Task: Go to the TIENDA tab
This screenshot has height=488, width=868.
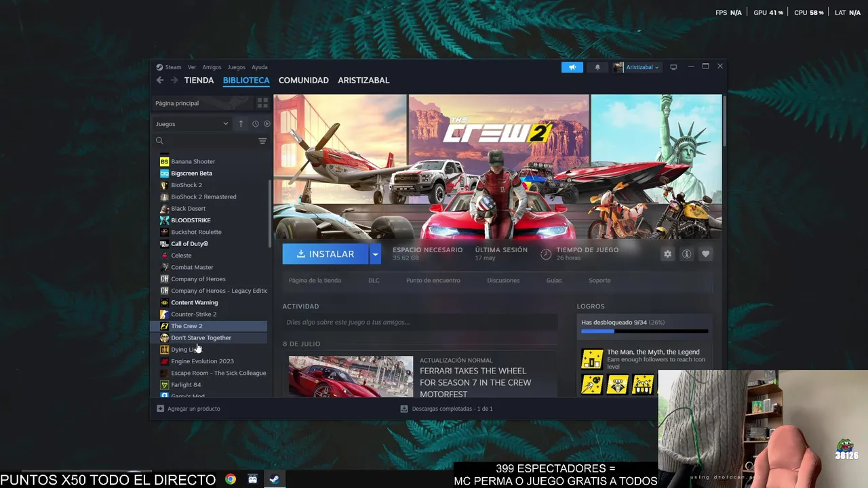Action: pyautogui.click(x=199, y=80)
